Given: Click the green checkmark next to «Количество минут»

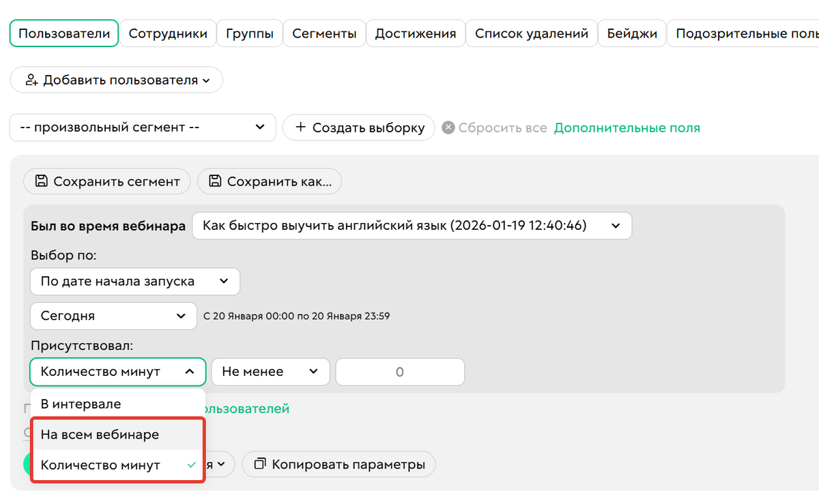Looking at the screenshot, I should (191, 464).
